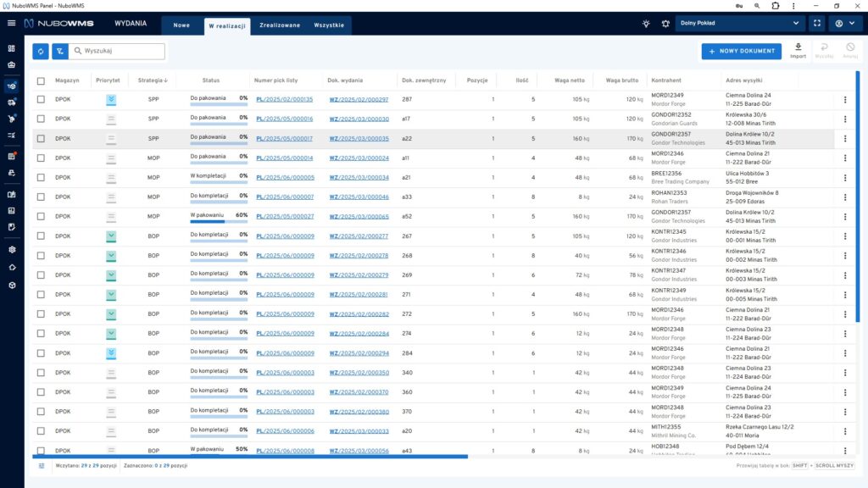Select checkbox for row PL/2025/05/000016

(x=41, y=119)
